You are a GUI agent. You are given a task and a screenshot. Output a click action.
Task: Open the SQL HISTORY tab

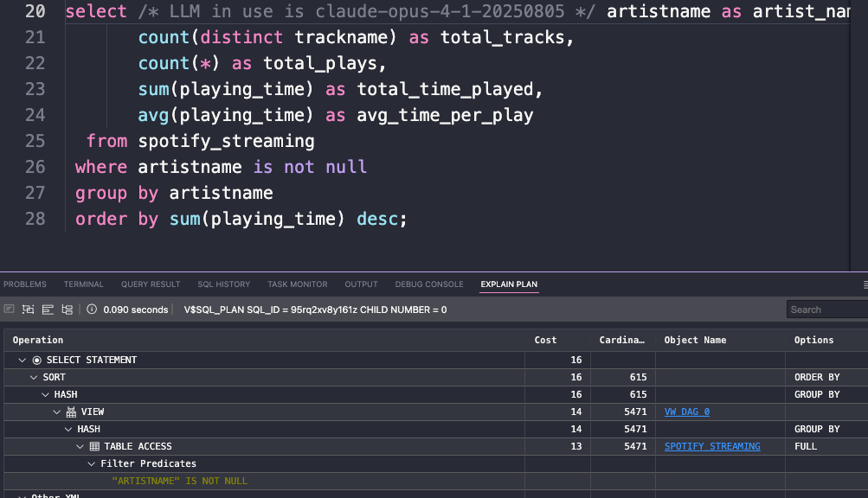click(223, 284)
